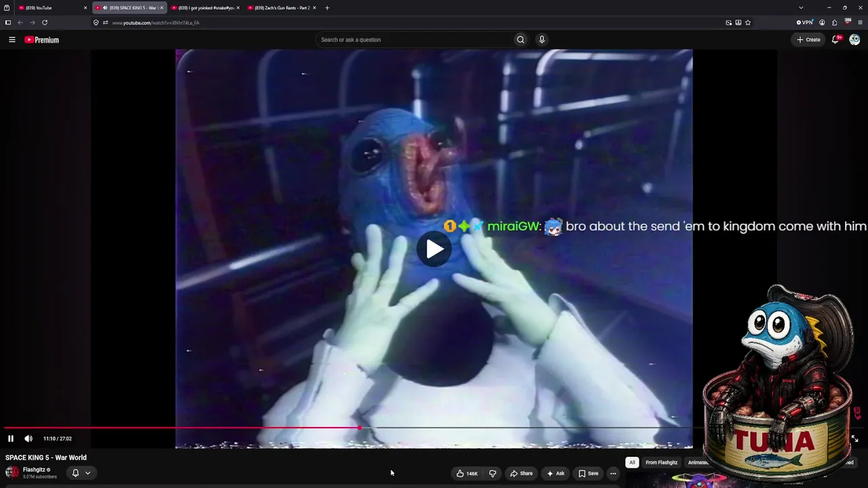
Task: Click the video title SPACE KING 5 - War World
Action: 46,457
